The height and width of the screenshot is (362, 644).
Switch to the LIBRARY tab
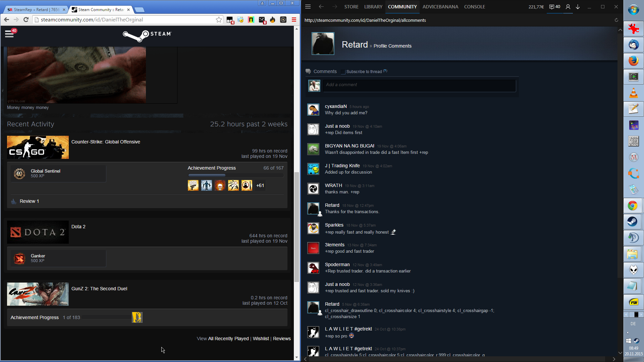373,7
